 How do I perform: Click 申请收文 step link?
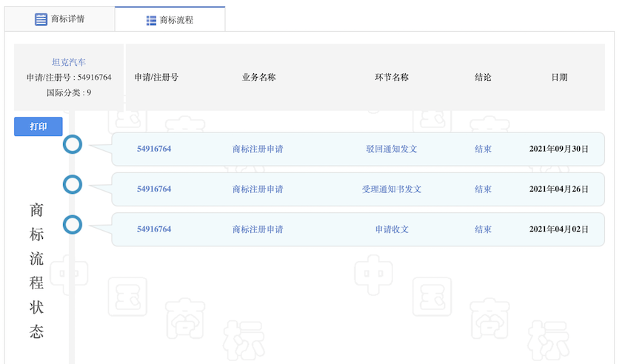pos(392,229)
